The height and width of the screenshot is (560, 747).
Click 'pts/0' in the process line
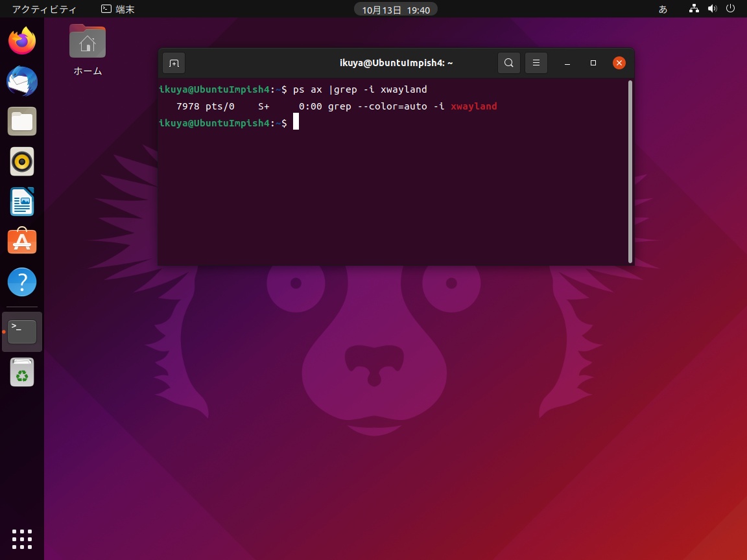point(220,106)
